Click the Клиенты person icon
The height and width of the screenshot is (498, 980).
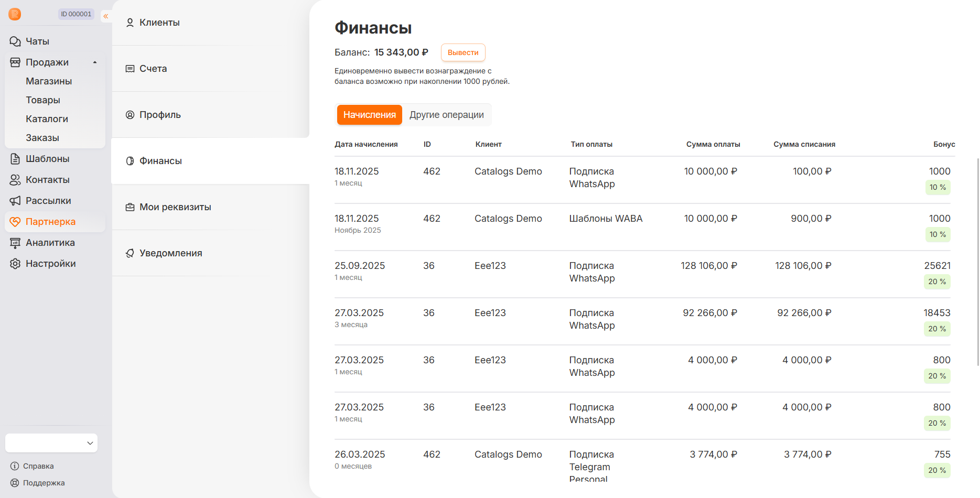(130, 23)
